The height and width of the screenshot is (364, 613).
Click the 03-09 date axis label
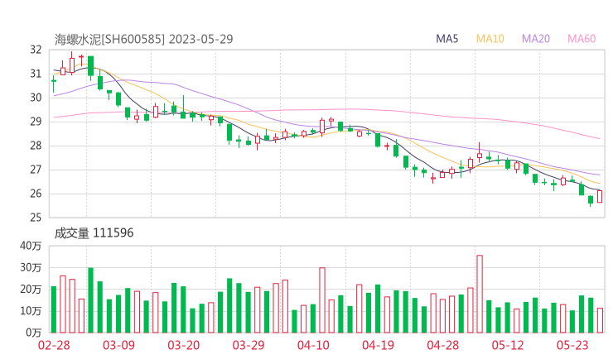118,345
